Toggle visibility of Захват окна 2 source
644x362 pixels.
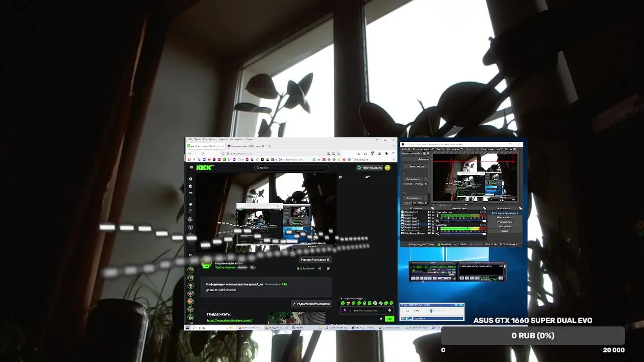(429, 221)
